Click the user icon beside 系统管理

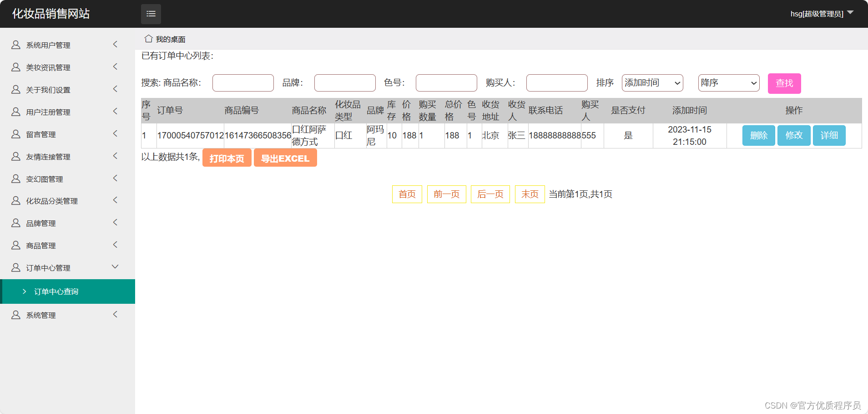(16, 315)
